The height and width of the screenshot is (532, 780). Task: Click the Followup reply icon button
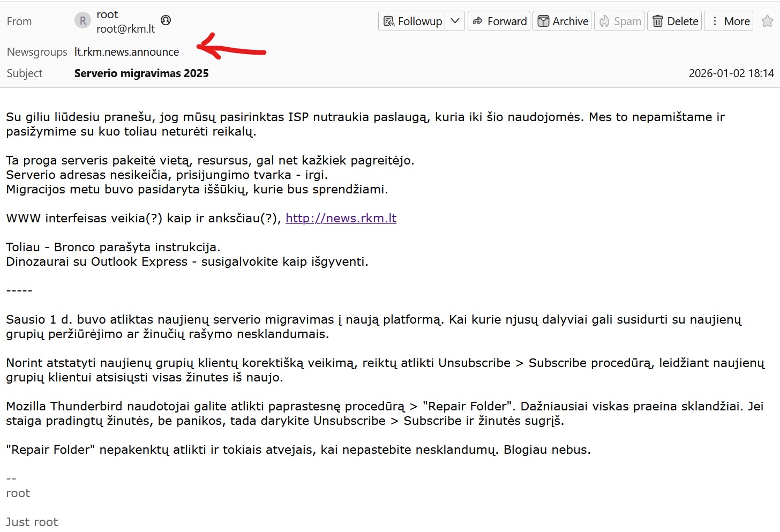[x=411, y=21]
